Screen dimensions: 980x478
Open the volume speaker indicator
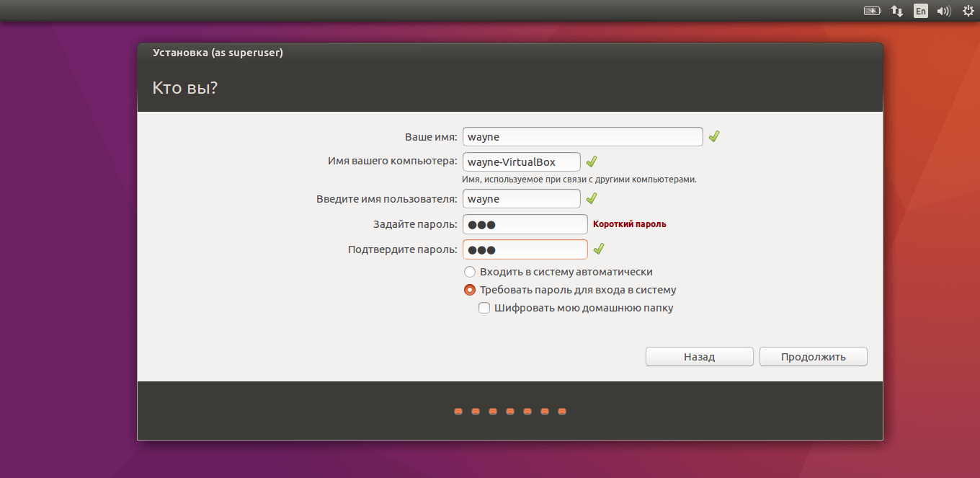coord(943,11)
